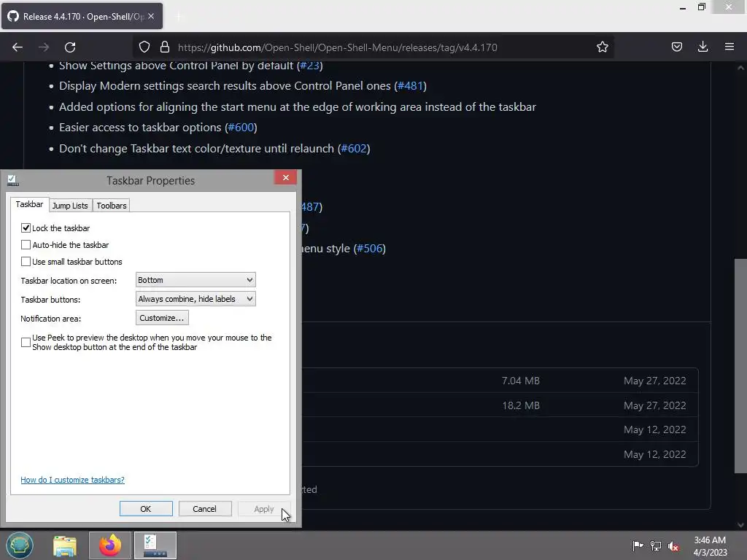Click Cancel in Taskbar Properties
The image size is (747, 560).
(x=205, y=508)
